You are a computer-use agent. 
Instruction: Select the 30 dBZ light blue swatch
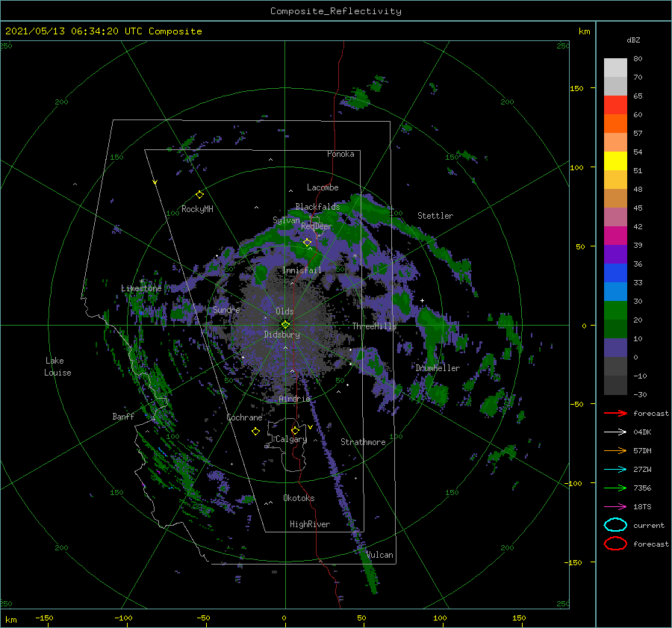point(615,292)
